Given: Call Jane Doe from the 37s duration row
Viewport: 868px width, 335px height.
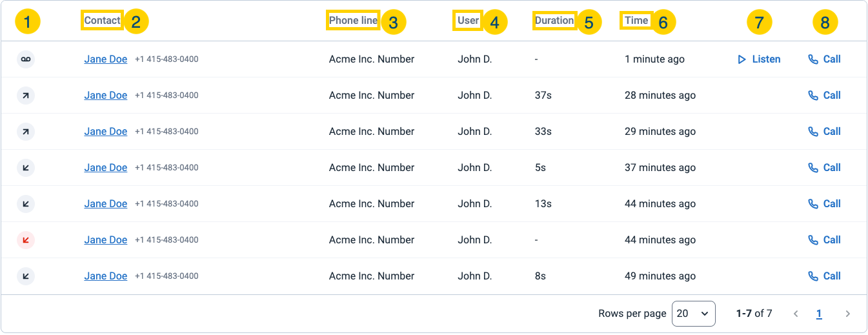Looking at the screenshot, I should coord(825,96).
